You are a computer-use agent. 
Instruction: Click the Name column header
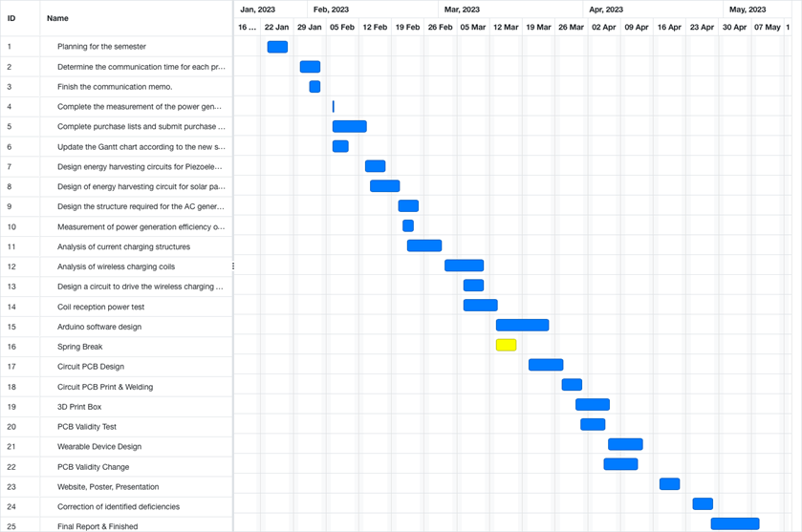tap(57, 18)
